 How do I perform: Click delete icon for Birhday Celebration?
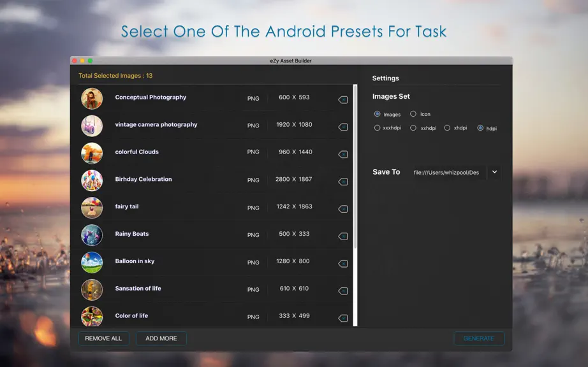(343, 182)
